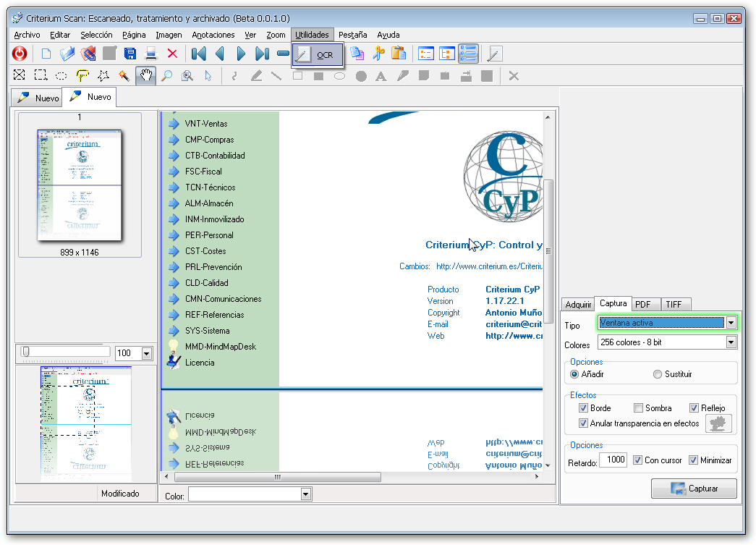
Task: Open the Ayuda menu
Action: tap(388, 35)
